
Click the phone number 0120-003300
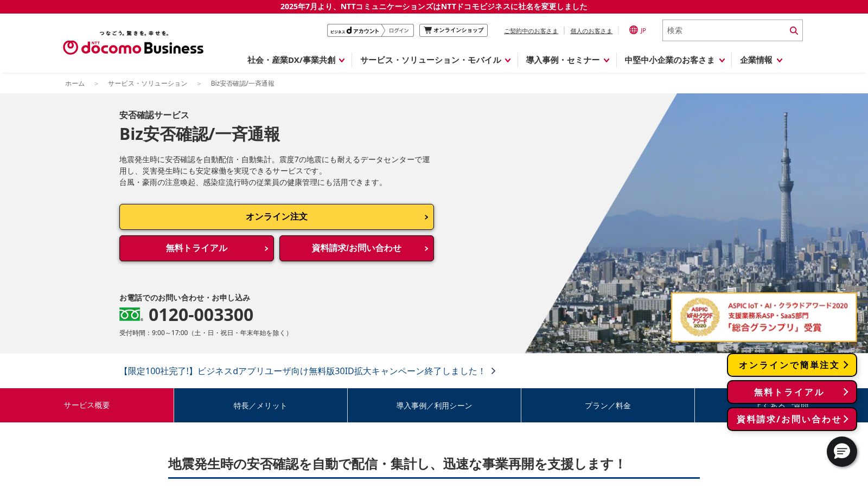[201, 314]
